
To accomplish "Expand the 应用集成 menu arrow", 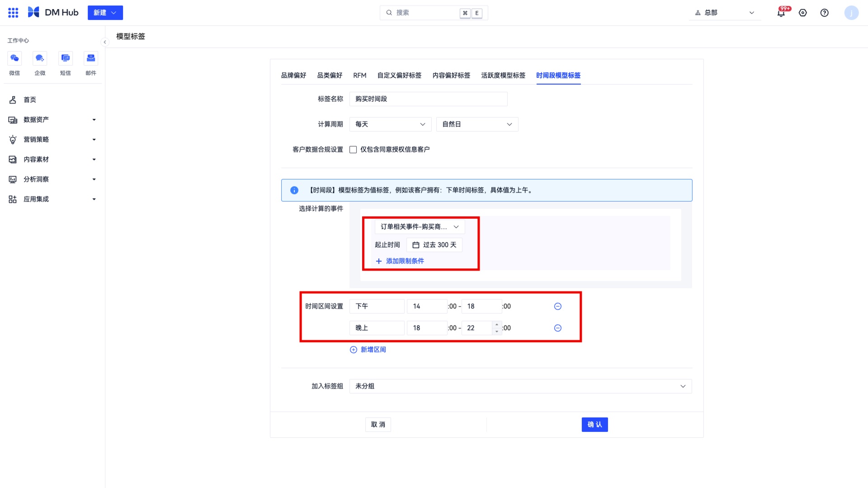I will point(94,199).
